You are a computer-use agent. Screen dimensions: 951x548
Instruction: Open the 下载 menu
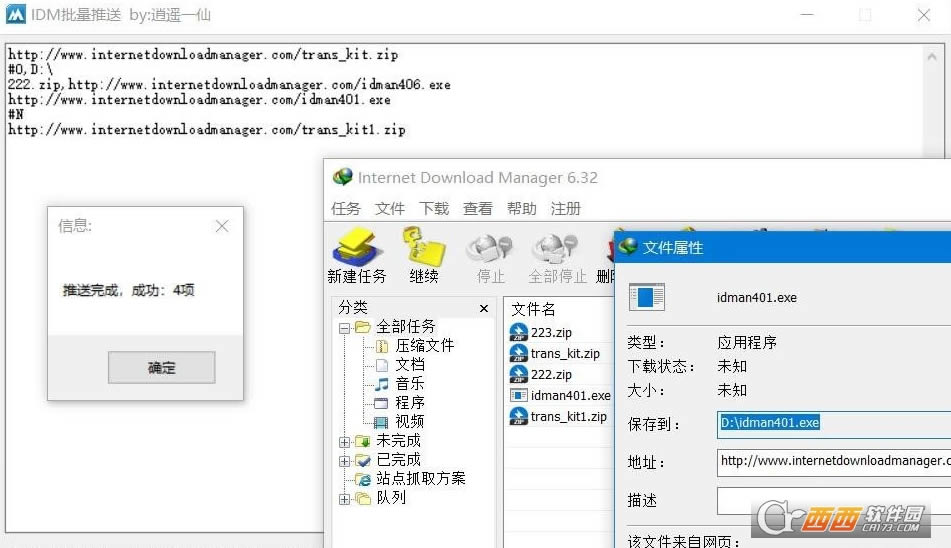point(434,209)
